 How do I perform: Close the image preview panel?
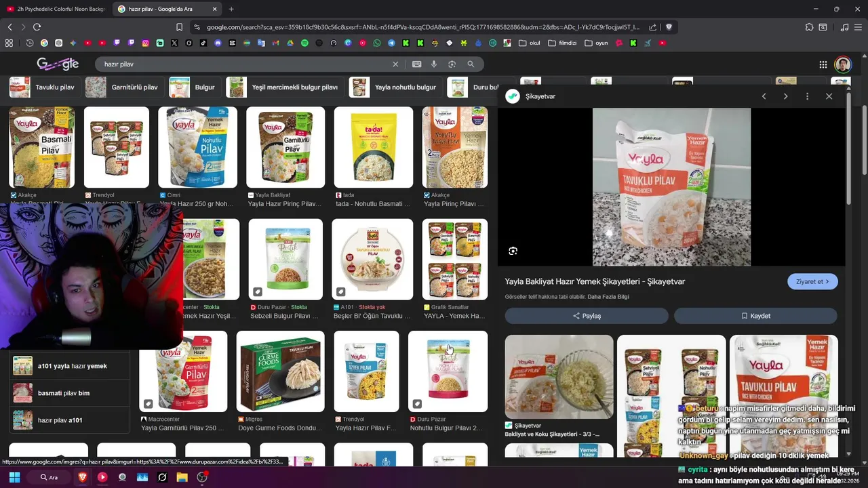[x=829, y=96]
